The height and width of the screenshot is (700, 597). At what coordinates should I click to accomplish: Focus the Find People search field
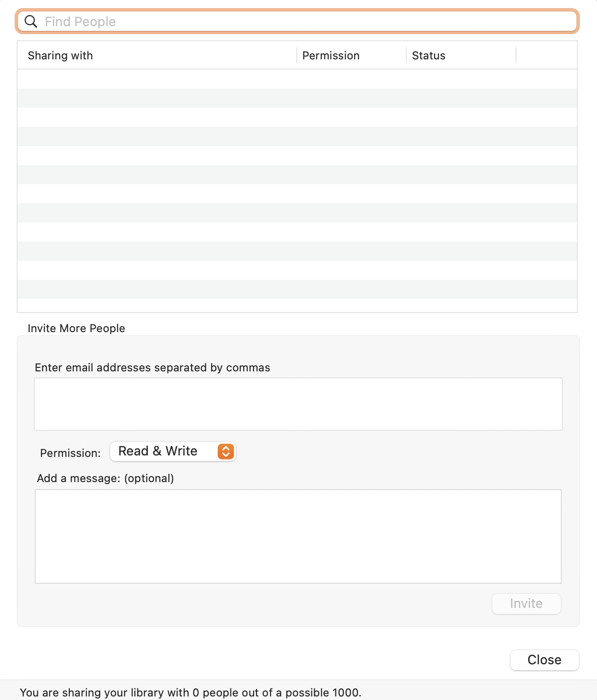[x=302, y=22]
